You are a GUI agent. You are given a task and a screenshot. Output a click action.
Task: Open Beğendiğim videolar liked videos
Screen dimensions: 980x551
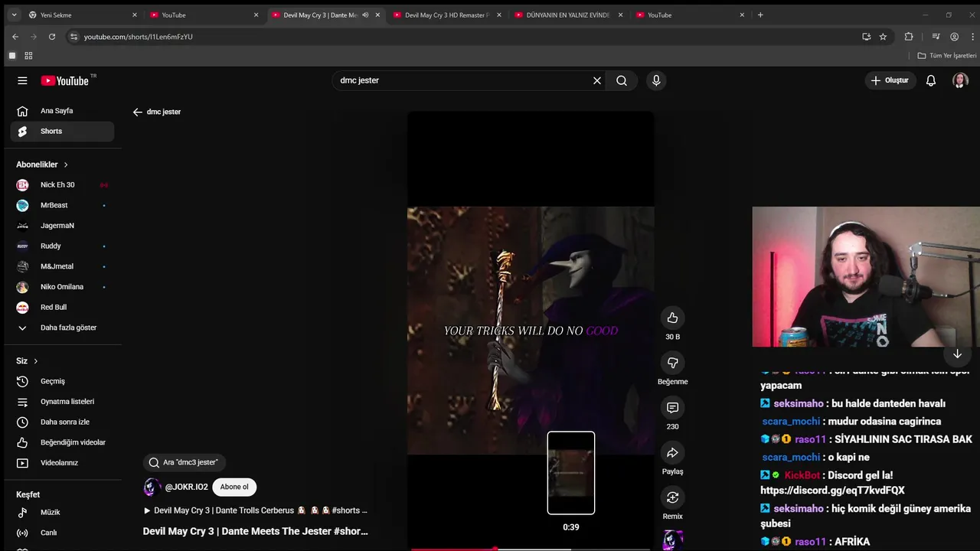(62, 442)
